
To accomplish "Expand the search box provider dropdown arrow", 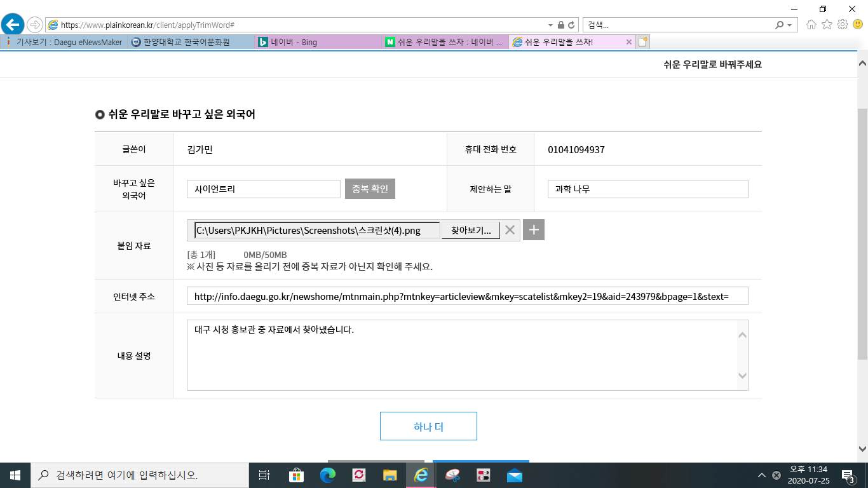I will click(790, 25).
